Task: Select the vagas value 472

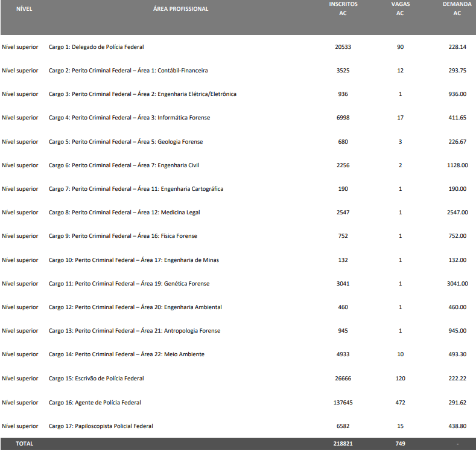Action: pyautogui.click(x=400, y=403)
